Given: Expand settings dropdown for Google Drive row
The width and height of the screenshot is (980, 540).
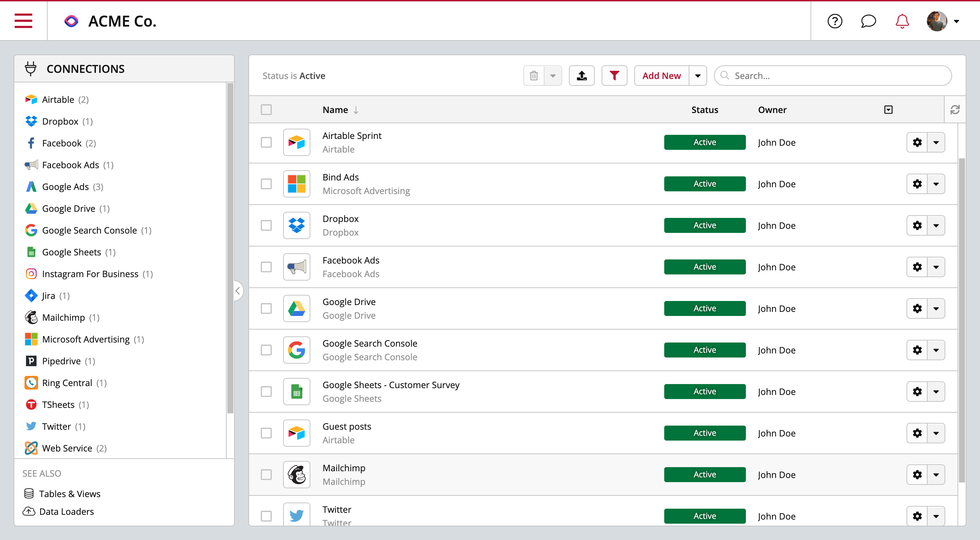Looking at the screenshot, I should [x=935, y=308].
